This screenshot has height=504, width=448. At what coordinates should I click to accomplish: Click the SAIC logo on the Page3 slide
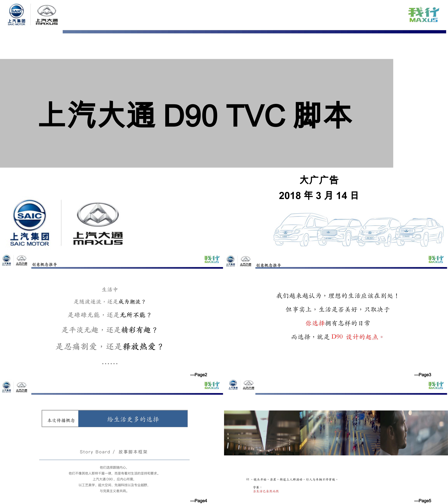(231, 261)
